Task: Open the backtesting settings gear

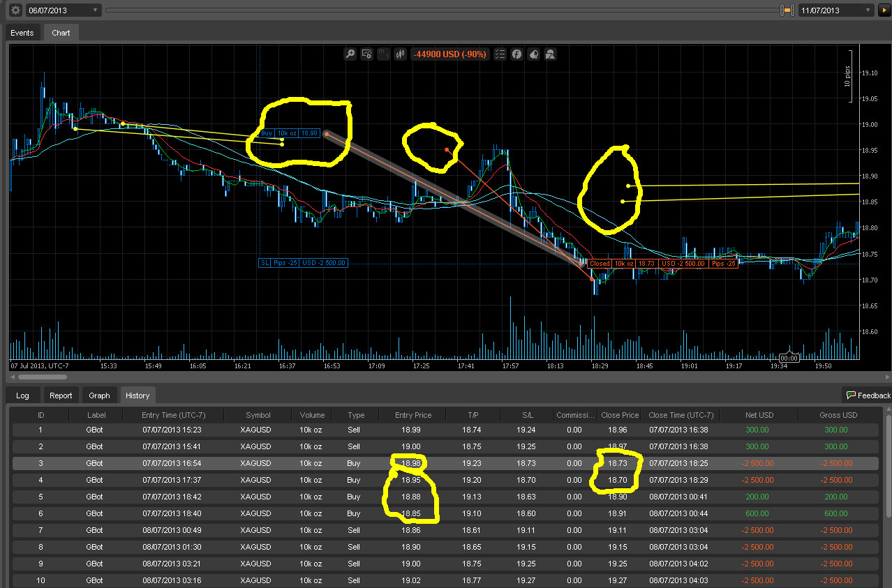Action: pos(15,10)
